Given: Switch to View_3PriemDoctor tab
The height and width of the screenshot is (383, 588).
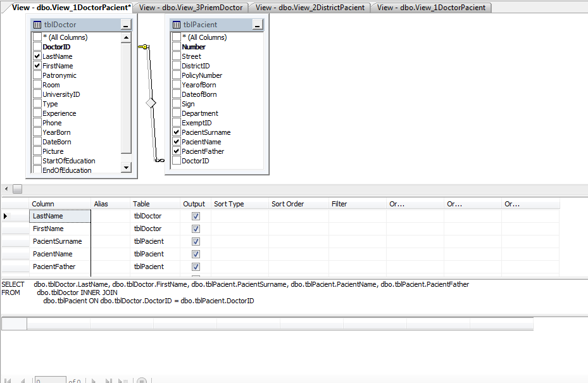Looking at the screenshot, I should coord(191,8).
